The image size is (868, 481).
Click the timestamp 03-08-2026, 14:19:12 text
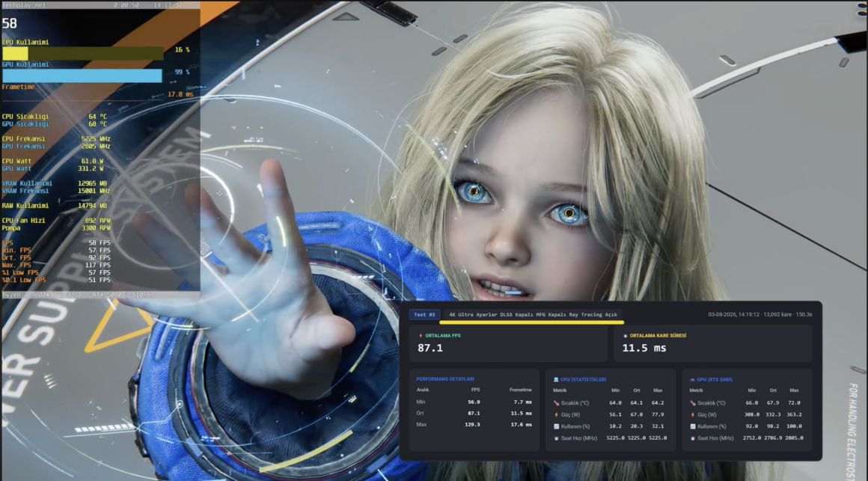click(733, 314)
